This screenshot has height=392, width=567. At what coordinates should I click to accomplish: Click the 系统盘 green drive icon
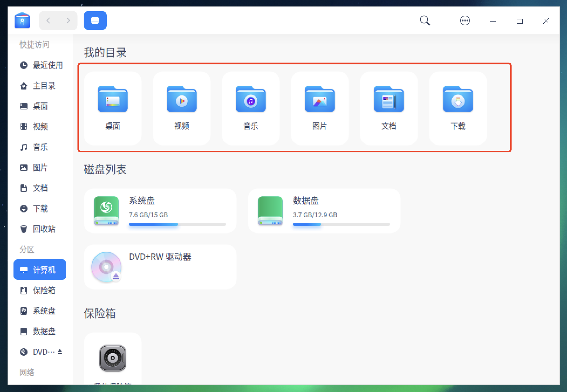pyautogui.click(x=106, y=211)
